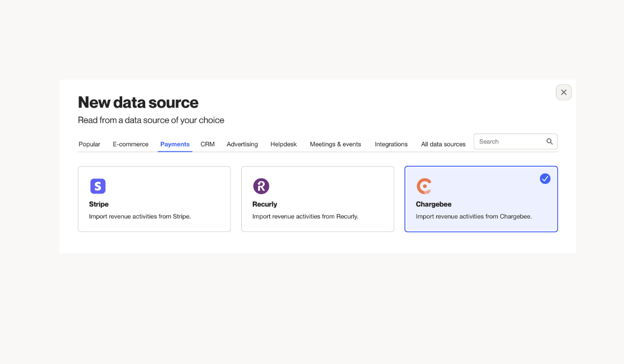Switch to the Popular tab
Viewport: 624px width, 364px height.
click(x=89, y=144)
